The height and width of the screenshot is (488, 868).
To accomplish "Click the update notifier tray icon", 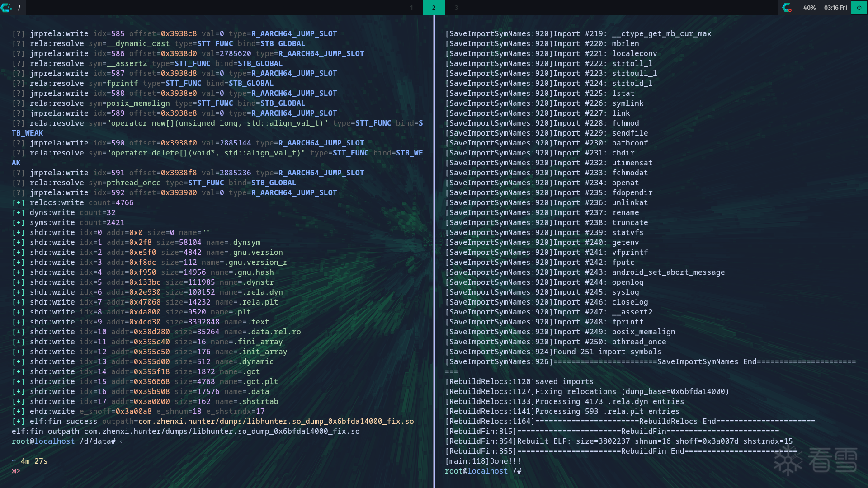I will point(787,8).
